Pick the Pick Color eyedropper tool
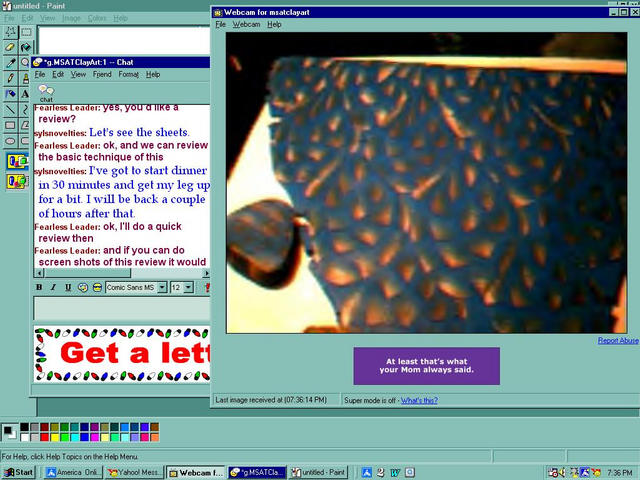Image resolution: width=640 pixels, height=480 pixels. 11,63
